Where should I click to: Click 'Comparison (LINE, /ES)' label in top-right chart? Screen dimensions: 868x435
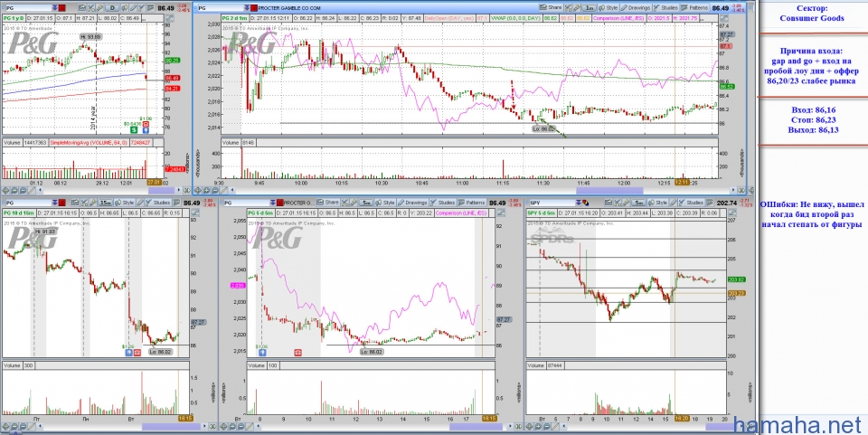pyautogui.click(x=618, y=18)
